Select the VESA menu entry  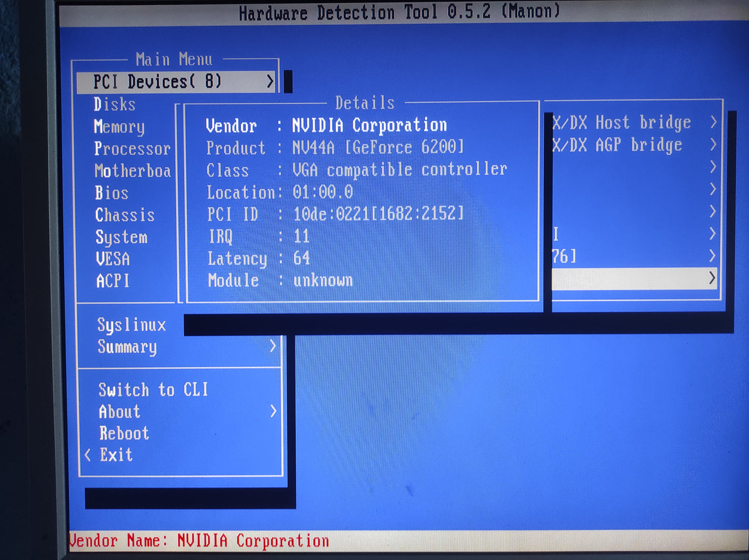coord(113,259)
